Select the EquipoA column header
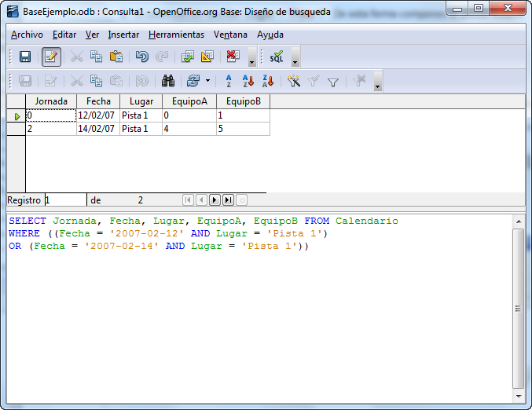This screenshot has width=532, height=410. [189, 101]
